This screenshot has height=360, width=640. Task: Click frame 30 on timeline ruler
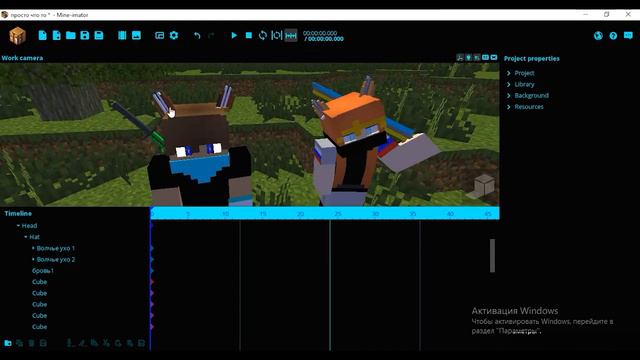click(376, 214)
